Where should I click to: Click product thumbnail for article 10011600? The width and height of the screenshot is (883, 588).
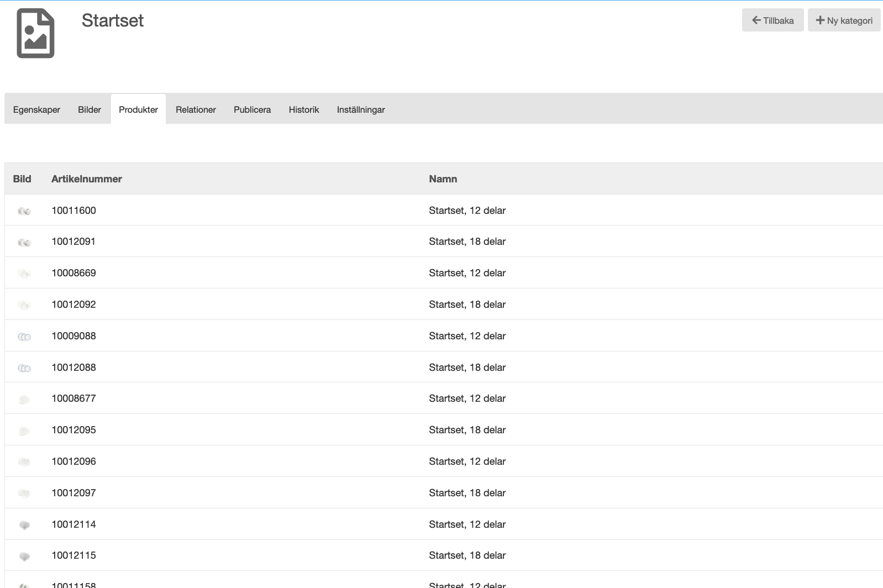coord(24,211)
